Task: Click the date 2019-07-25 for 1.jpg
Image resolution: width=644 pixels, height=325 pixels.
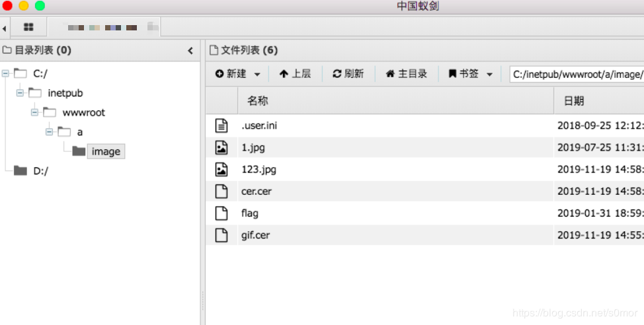Action: 600,147
